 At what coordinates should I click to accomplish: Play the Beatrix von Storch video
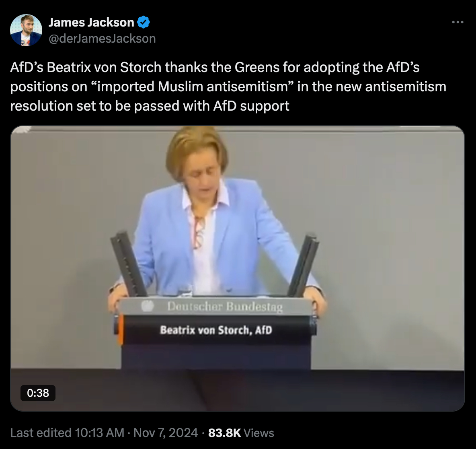(237, 268)
